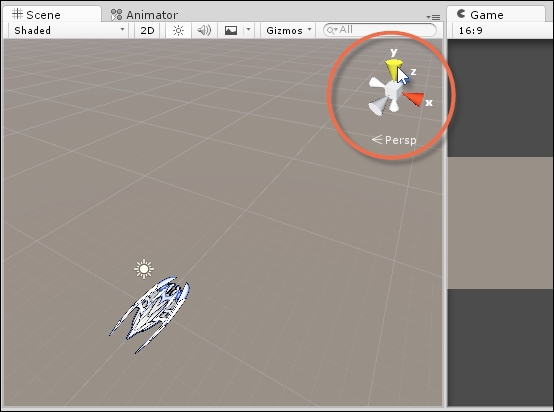This screenshot has width=554, height=412.
Task: Click the scene search All field
Action: [x=380, y=30]
